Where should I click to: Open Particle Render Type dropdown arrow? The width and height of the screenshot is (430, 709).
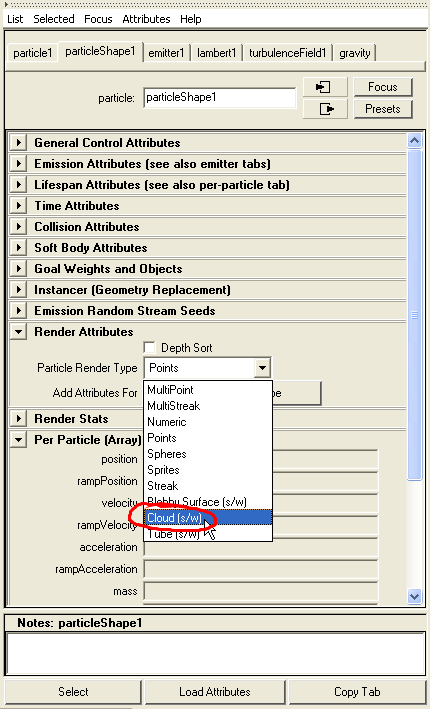[262, 368]
